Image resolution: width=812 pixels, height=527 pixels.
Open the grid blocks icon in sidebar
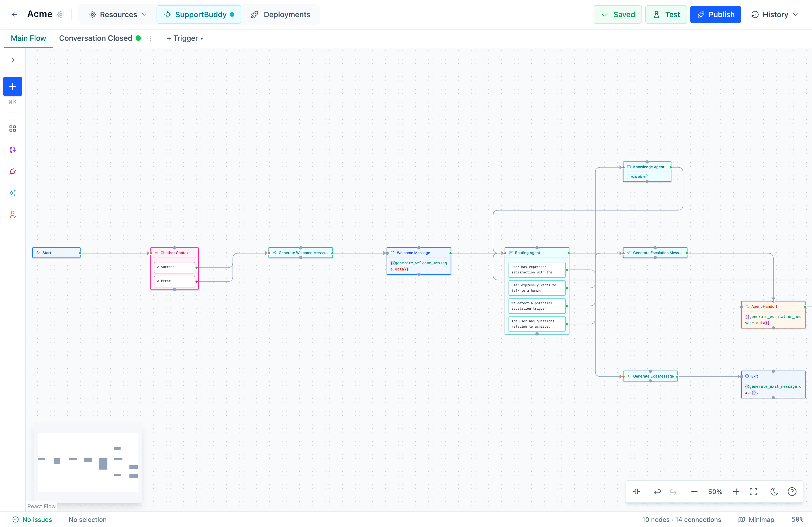(x=13, y=129)
